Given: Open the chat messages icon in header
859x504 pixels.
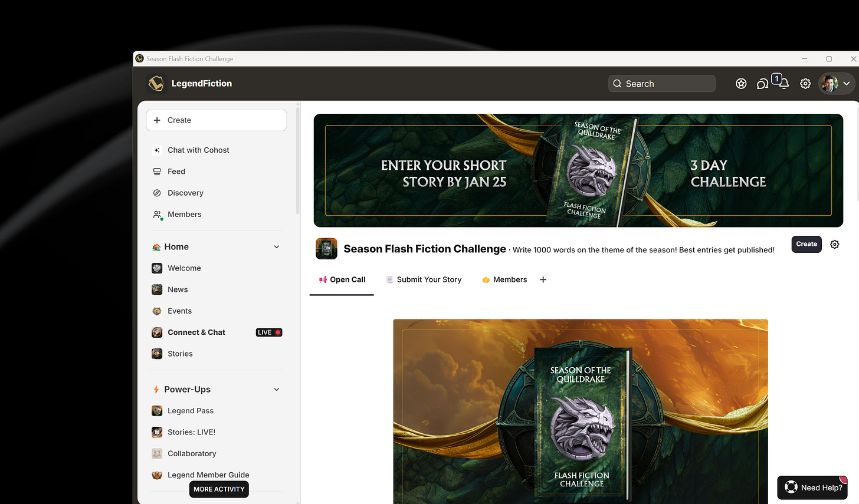Looking at the screenshot, I should (762, 84).
